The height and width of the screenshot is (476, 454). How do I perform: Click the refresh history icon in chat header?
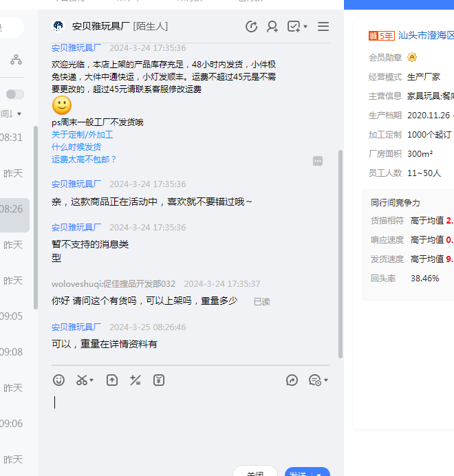(252, 27)
